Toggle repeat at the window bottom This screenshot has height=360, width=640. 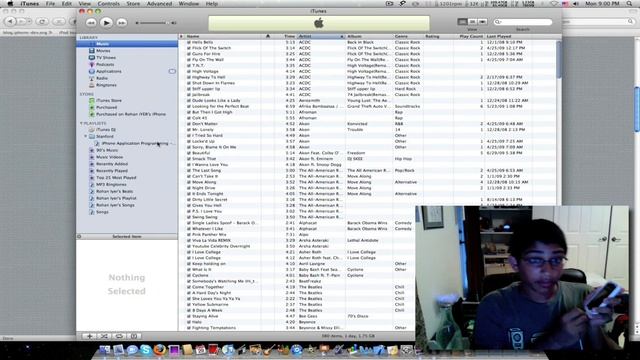pos(119,336)
